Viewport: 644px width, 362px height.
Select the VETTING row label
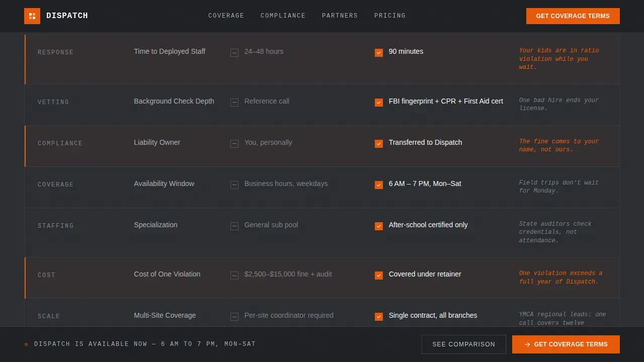(53, 102)
